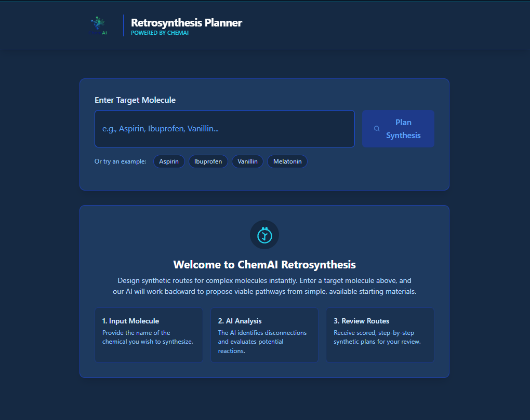Select the Aspirin example pill
This screenshot has width=530, height=420.
(x=169, y=161)
